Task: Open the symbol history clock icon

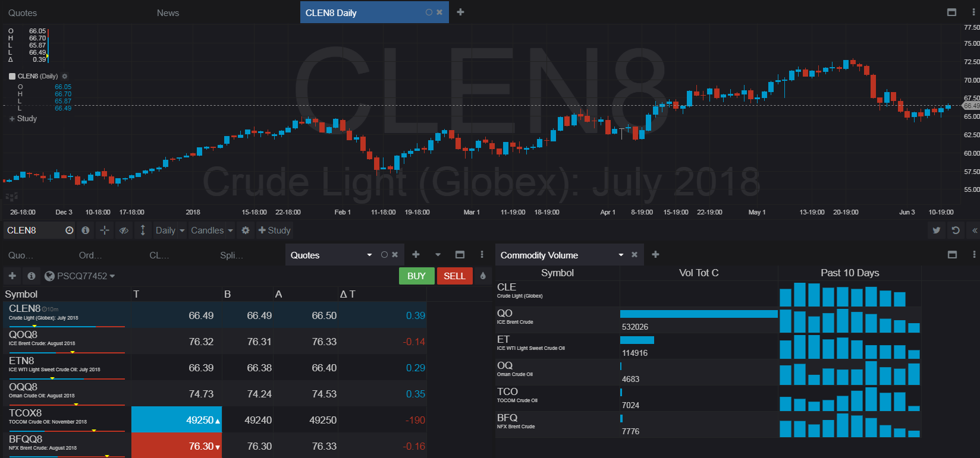Action: coord(70,230)
